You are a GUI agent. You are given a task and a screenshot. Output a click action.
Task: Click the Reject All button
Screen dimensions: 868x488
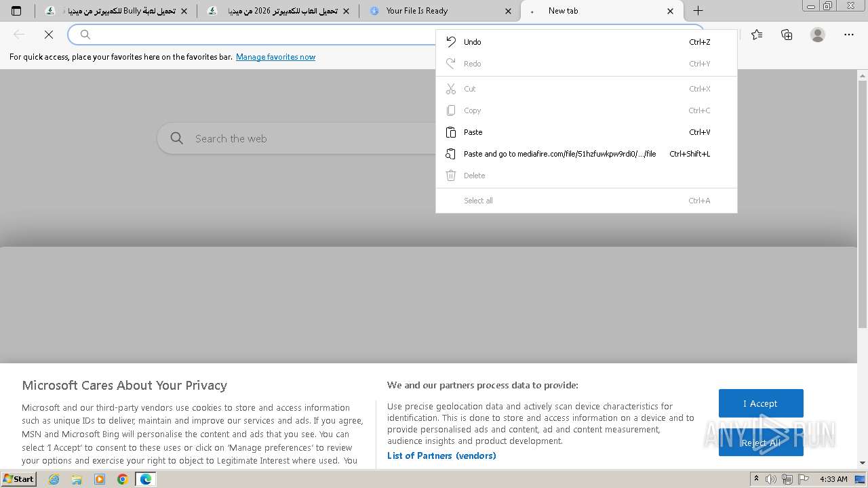pos(761,443)
